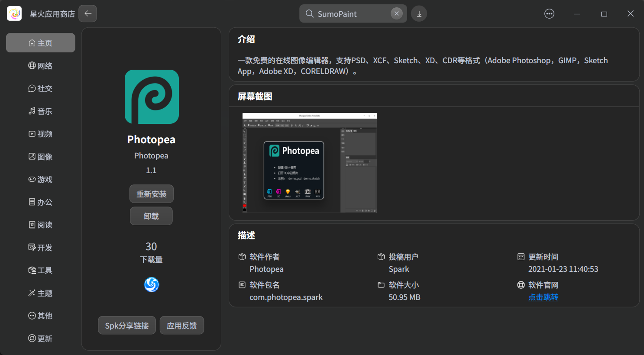The height and width of the screenshot is (355, 644).
Task: Select the 主题 (Themes) category
Action: tap(40, 293)
